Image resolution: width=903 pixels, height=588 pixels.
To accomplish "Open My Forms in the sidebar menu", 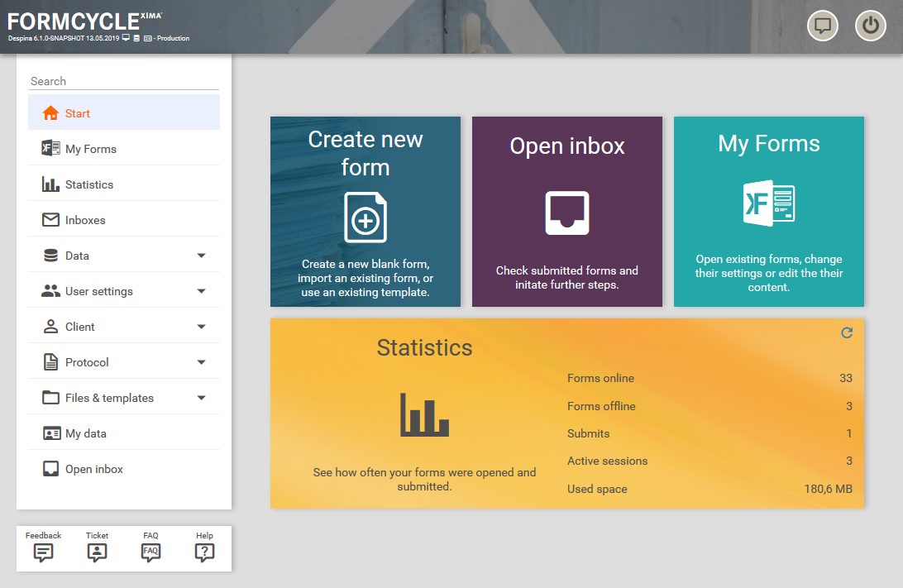I will tap(90, 149).
